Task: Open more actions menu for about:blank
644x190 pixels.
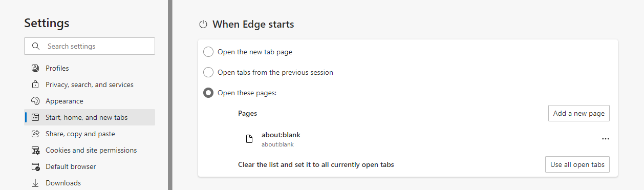Action: (x=606, y=139)
